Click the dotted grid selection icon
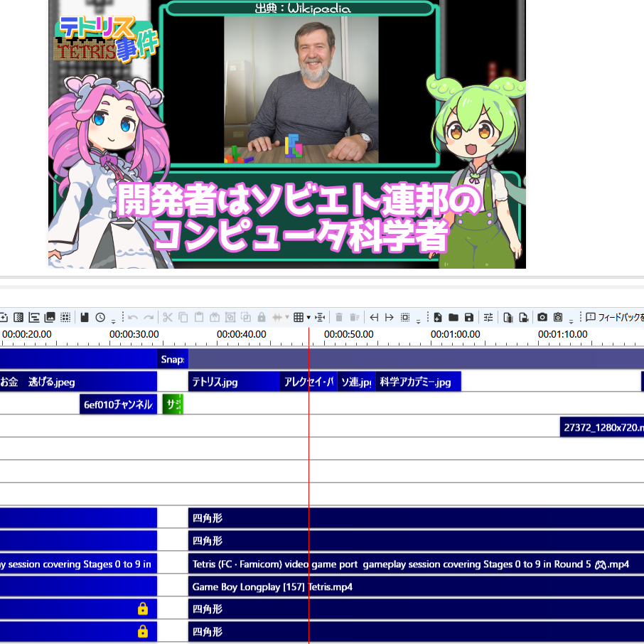This screenshot has width=644, height=644. [65, 317]
